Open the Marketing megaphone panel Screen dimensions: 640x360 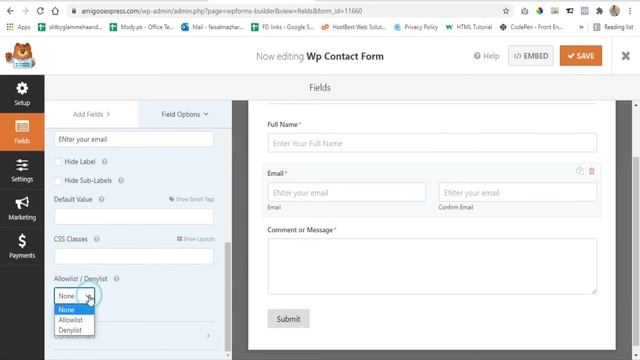pyautogui.click(x=22, y=209)
